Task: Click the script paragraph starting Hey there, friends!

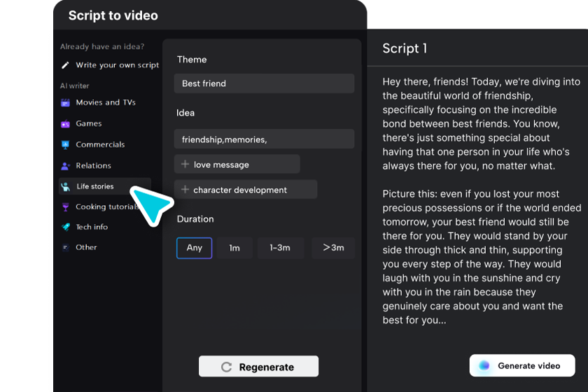Action: tap(482, 124)
